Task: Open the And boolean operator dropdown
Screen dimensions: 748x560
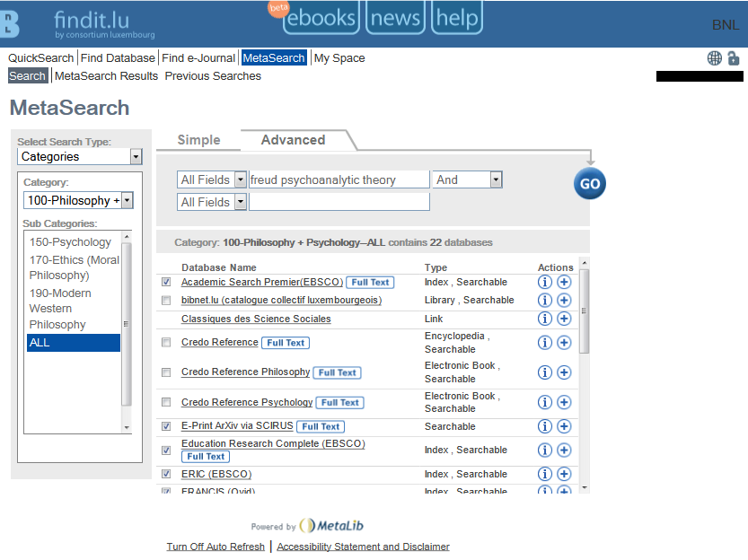Action: coord(468,179)
